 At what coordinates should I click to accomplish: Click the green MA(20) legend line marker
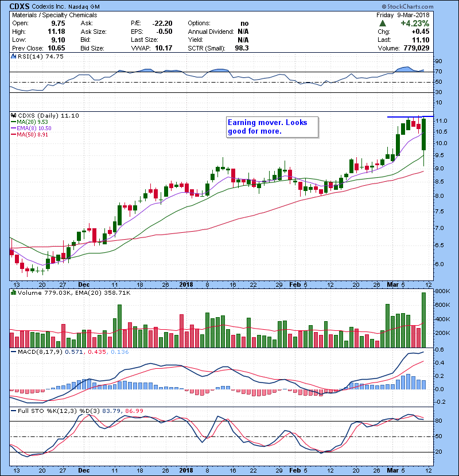click(14, 122)
